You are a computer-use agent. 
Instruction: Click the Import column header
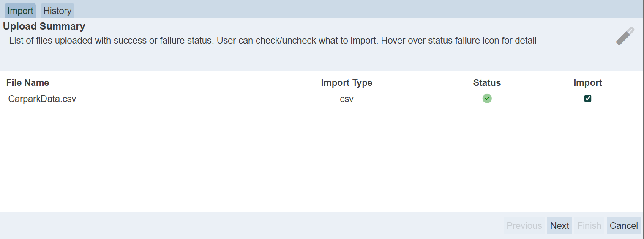(587, 82)
